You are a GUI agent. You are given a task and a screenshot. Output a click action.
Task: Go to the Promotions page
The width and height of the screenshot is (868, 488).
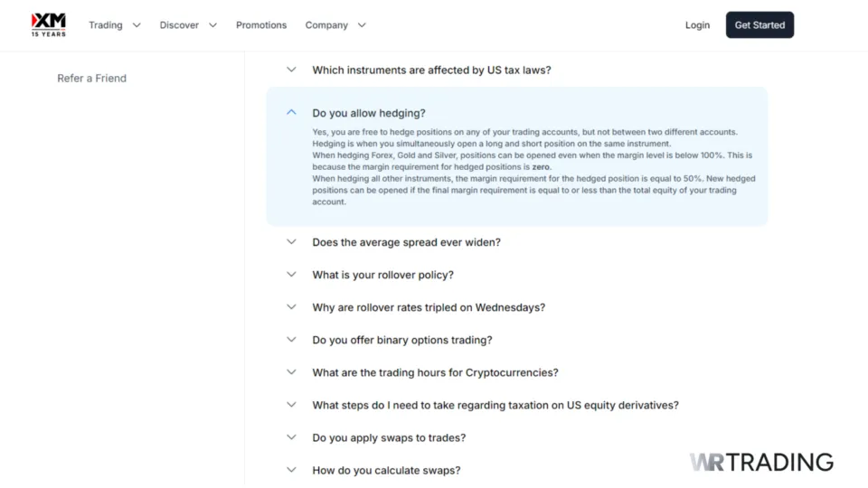coord(261,25)
